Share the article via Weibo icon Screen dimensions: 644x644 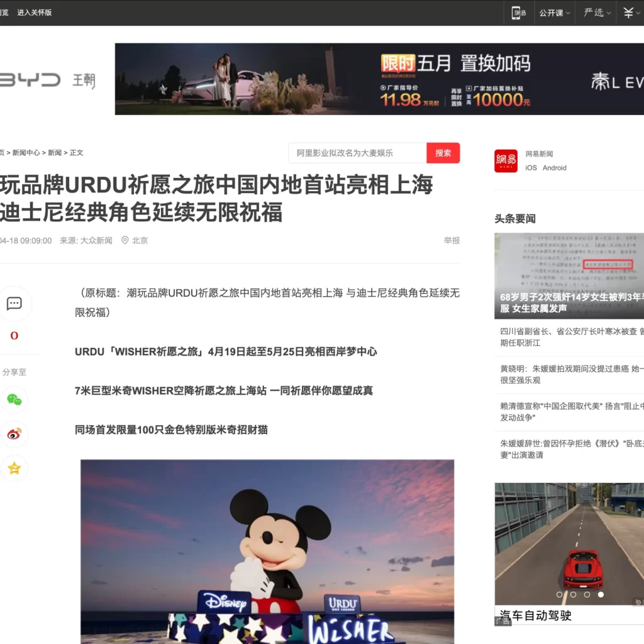click(x=14, y=434)
